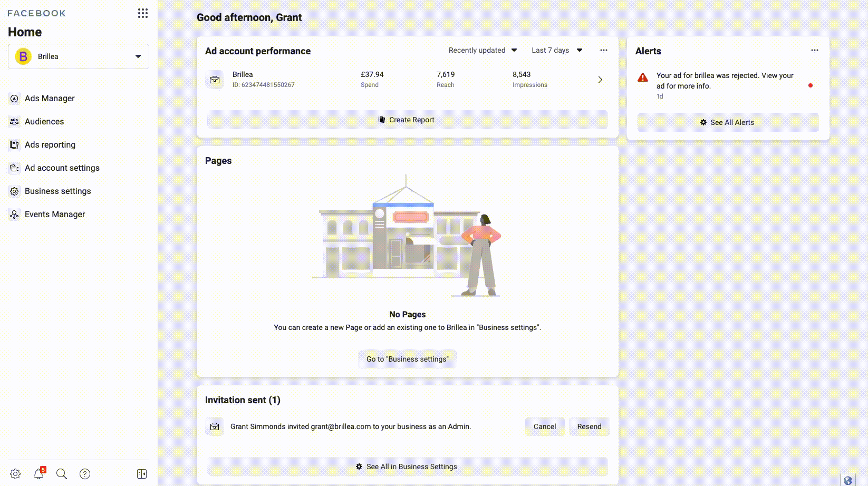Click the Ad account settings icon
The height and width of the screenshot is (486, 868).
pos(14,168)
